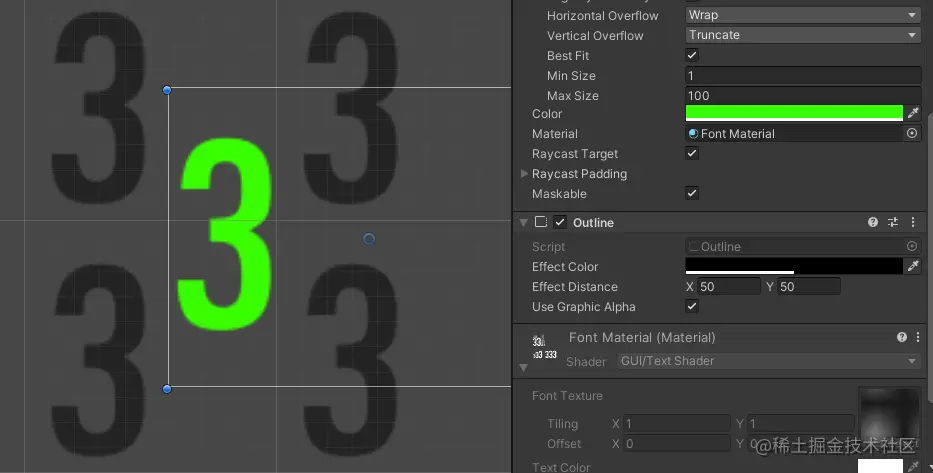Open the Vertical Overflow dropdown set to Truncate
933x473 pixels.
coord(803,35)
